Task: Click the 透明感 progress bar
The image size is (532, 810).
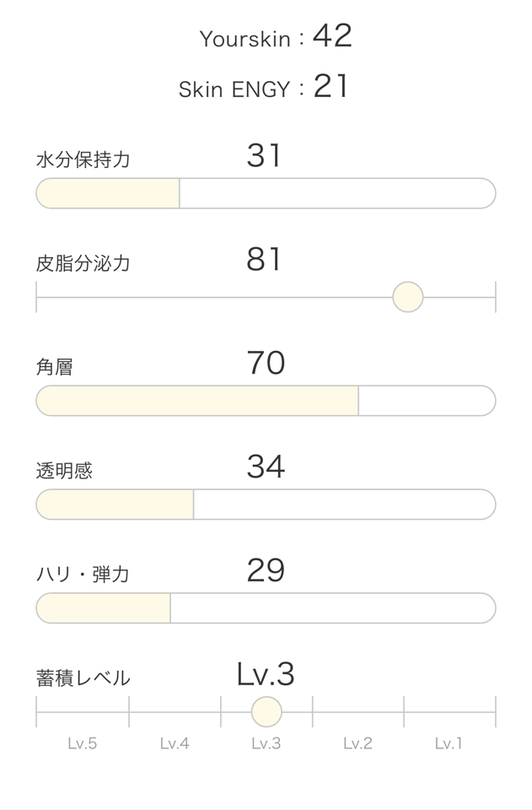Action: tap(266, 505)
